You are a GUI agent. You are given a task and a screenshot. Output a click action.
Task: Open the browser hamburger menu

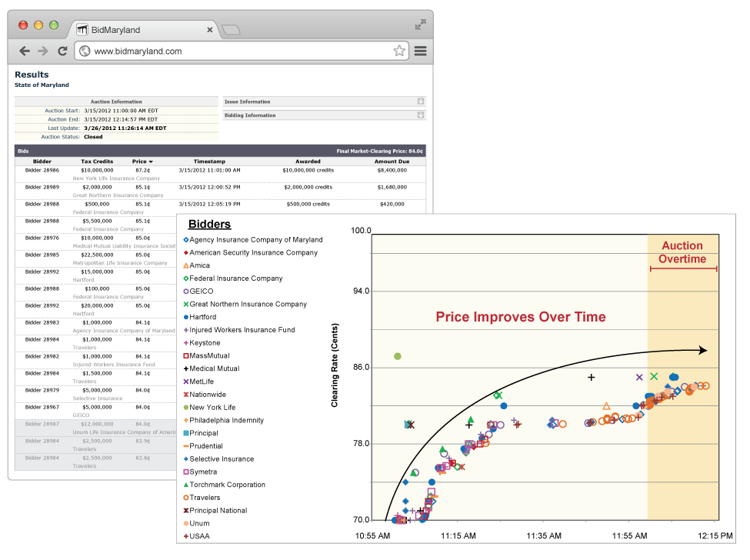(421, 51)
